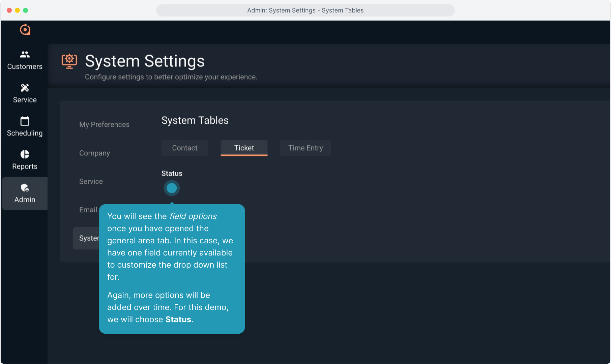The image size is (611, 364).
Task: Click the System Settings monitor gear icon
Action: [69, 61]
